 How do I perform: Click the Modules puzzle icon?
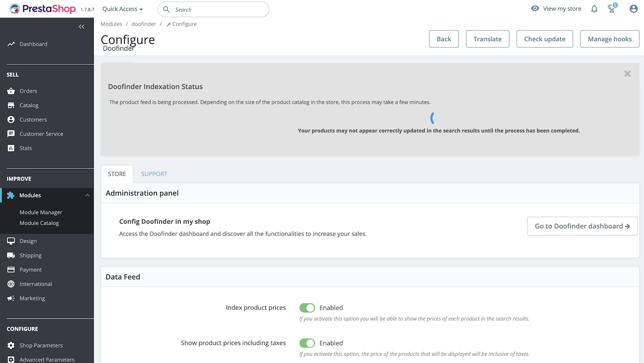(11, 195)
